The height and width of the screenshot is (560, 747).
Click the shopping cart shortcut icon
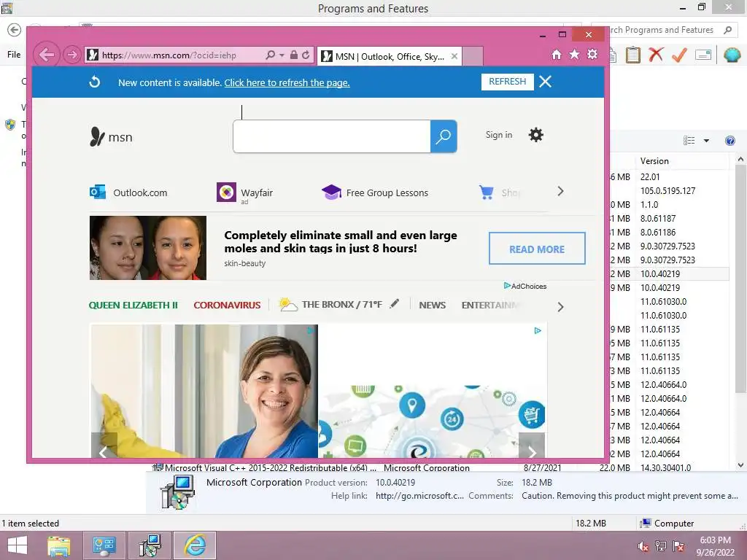coord(487,192)
